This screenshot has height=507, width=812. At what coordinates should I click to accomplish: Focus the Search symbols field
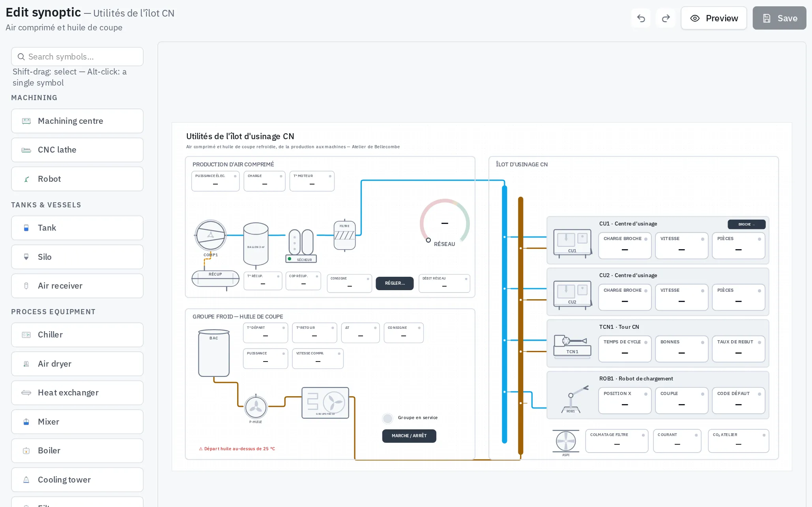click(x=77, y=57)
